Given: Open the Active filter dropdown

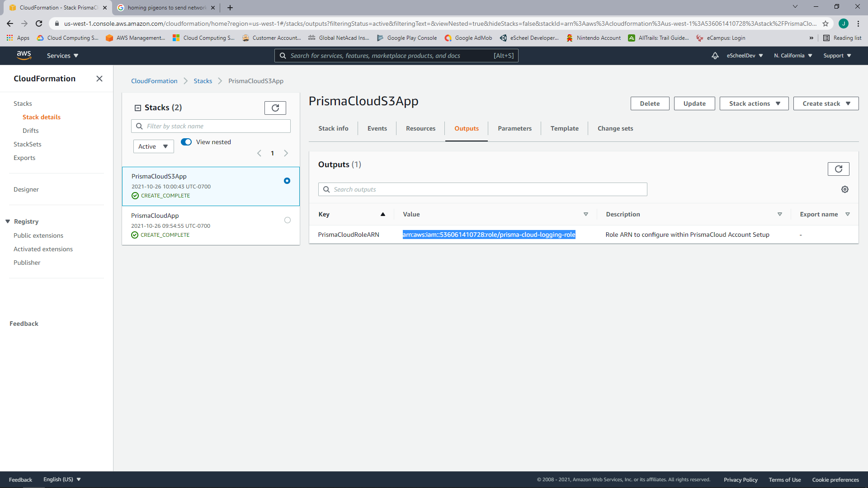Looking at the screenshot, I should (x=153, y=146).
